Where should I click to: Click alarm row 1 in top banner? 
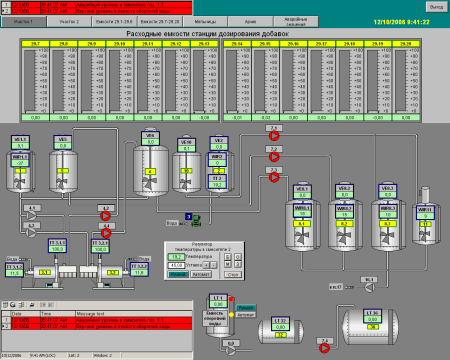click(96, 5)
